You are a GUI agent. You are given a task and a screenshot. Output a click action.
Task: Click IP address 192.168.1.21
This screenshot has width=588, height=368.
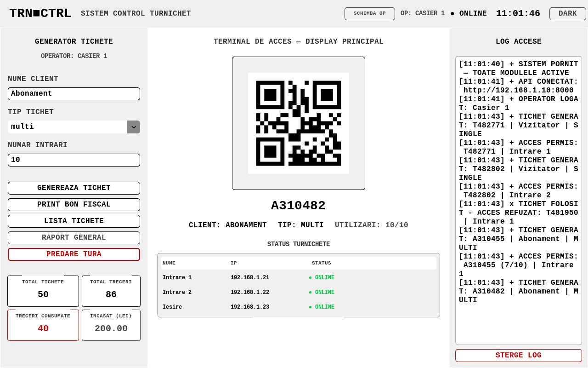tap(250, 277)
